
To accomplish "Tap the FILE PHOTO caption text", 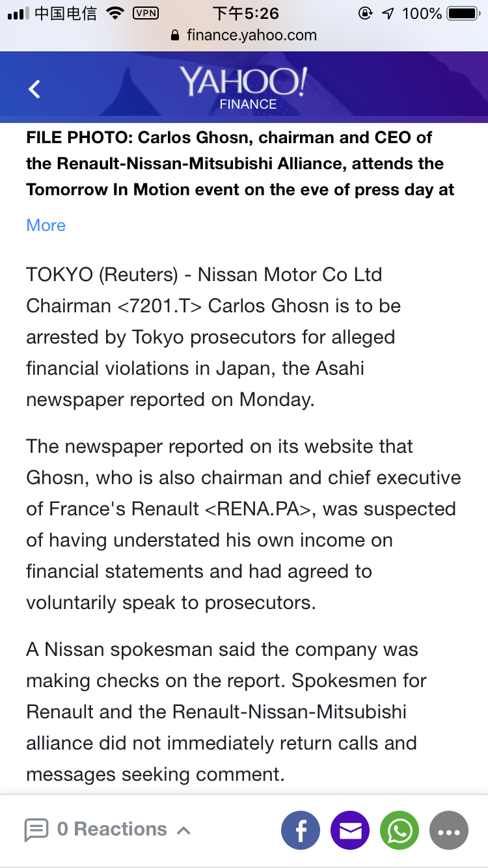I will 240,163.
